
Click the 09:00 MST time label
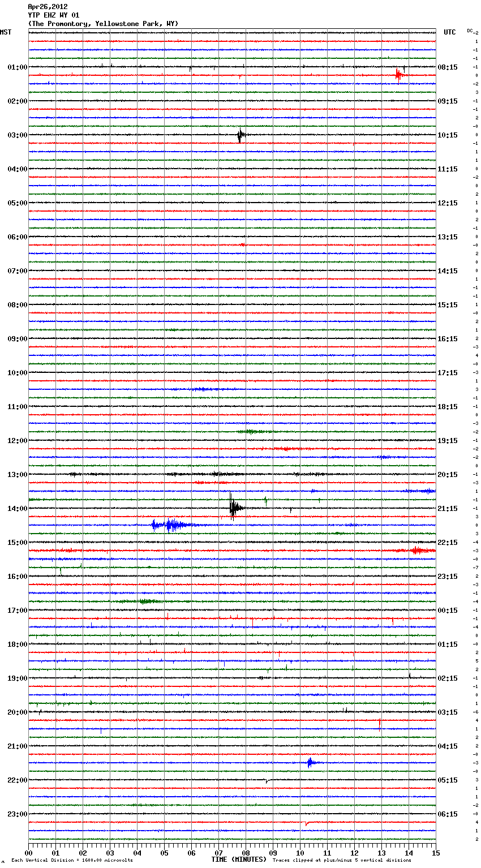(17, 339)
